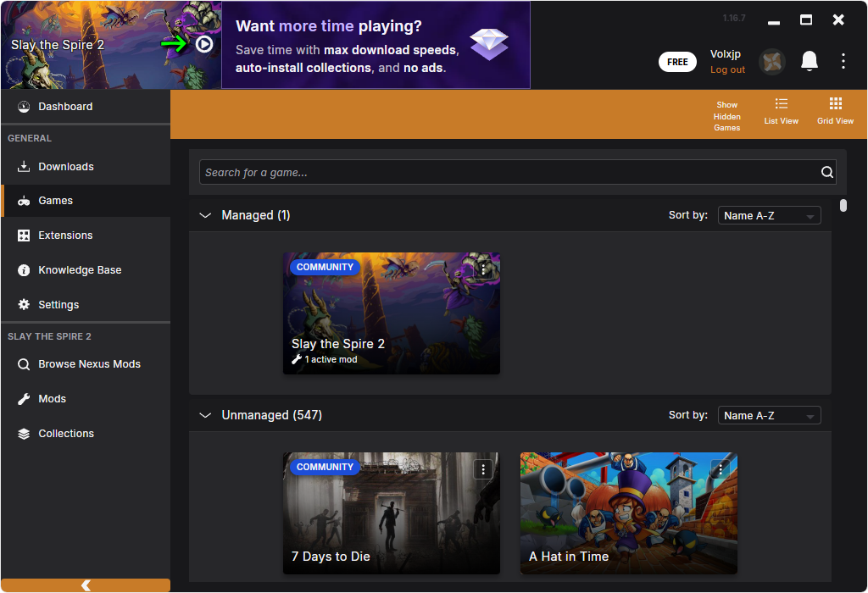
Task: Click the user avatar icon
Action: pyautogui.click(x=771, y=62)
